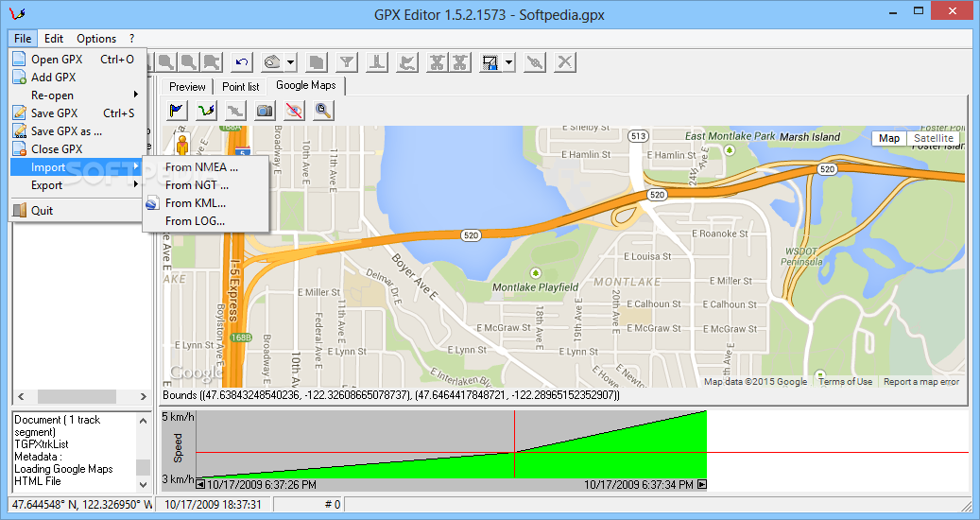
Task: Select From KML... import option
Action: 206,203
